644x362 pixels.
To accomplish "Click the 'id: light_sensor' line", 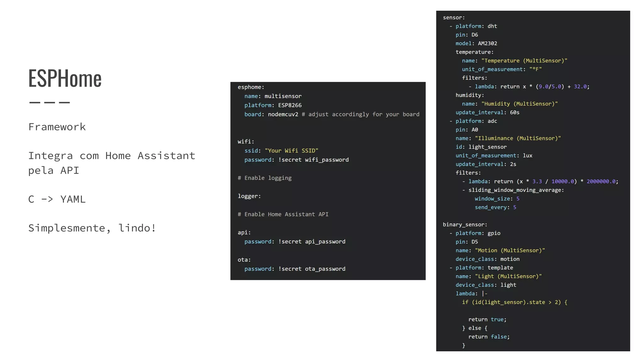I will pos(481,147).
